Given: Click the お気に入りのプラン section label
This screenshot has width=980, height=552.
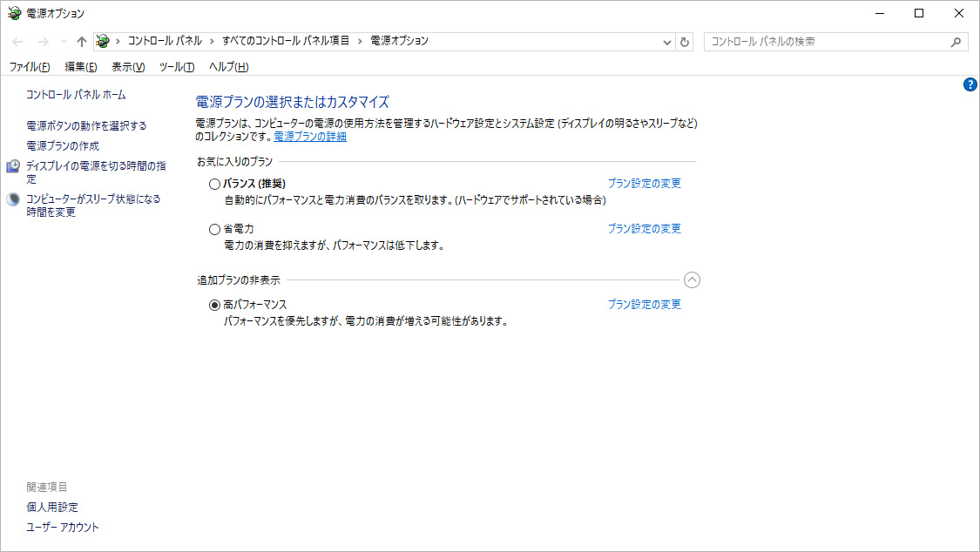Looking at the screenshot, I should [234, 162].
